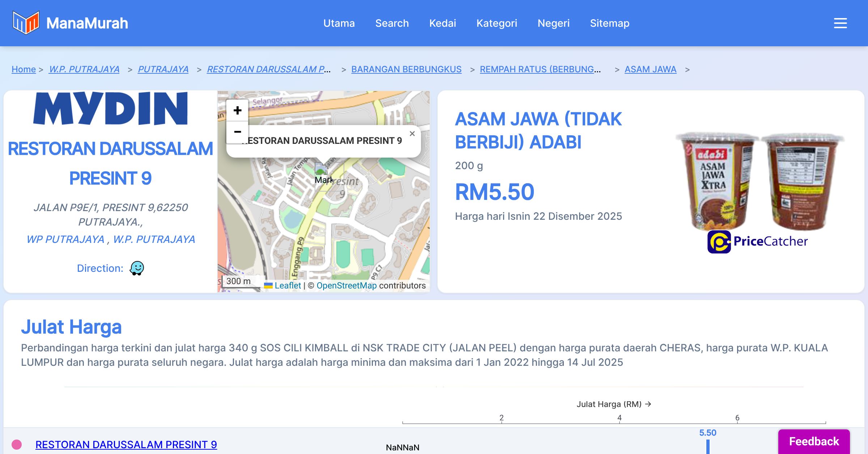Click the Home breadcrumb link
The image size is (868, 454).
point(24,69)
